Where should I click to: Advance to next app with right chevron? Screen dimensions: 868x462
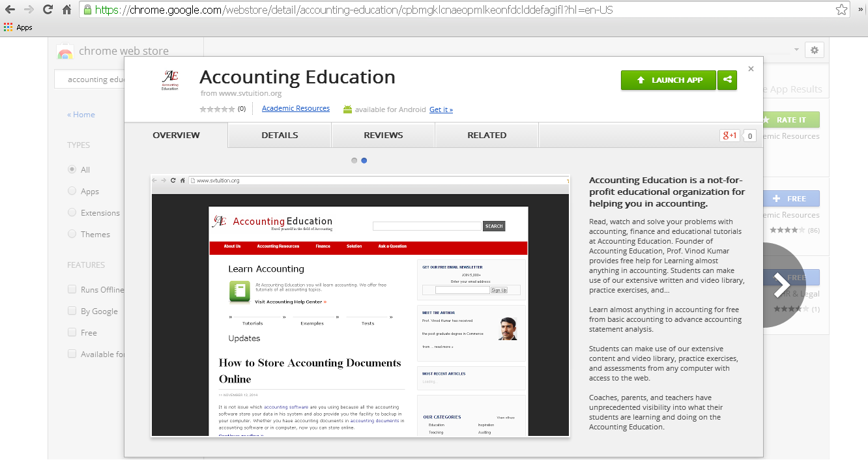tap(782, 285)
